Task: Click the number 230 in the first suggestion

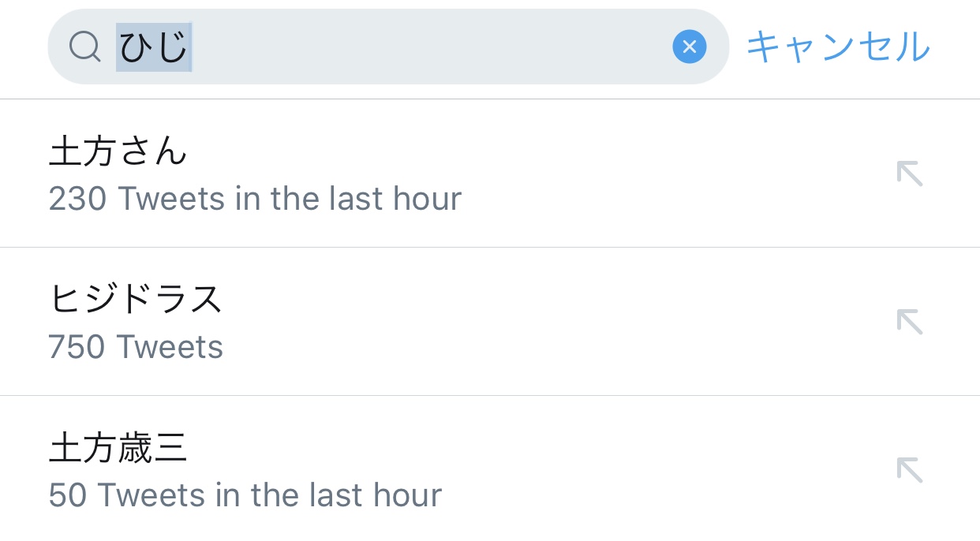Action: tap(77, 199)
